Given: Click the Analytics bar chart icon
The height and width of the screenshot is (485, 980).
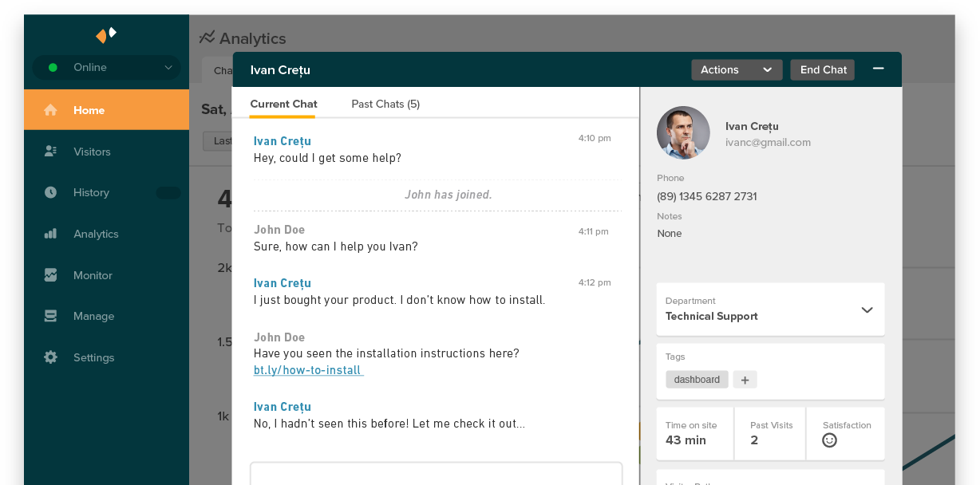Looking at the screenshot, I should [50, 234].
